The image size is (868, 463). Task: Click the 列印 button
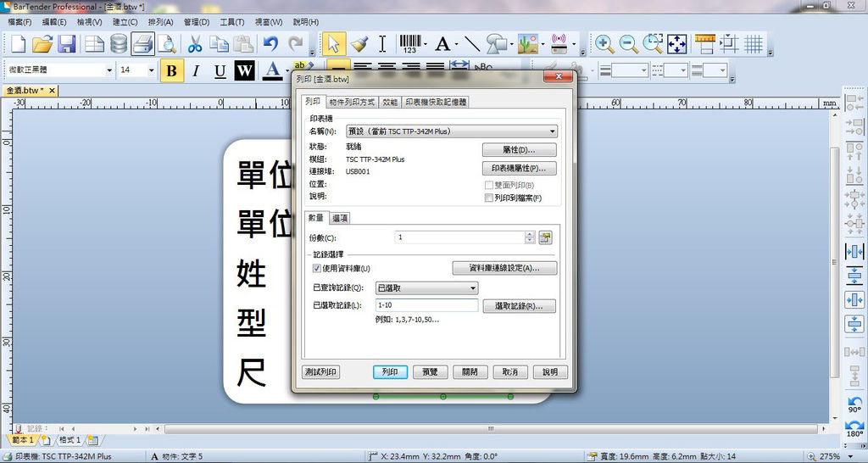390,372
